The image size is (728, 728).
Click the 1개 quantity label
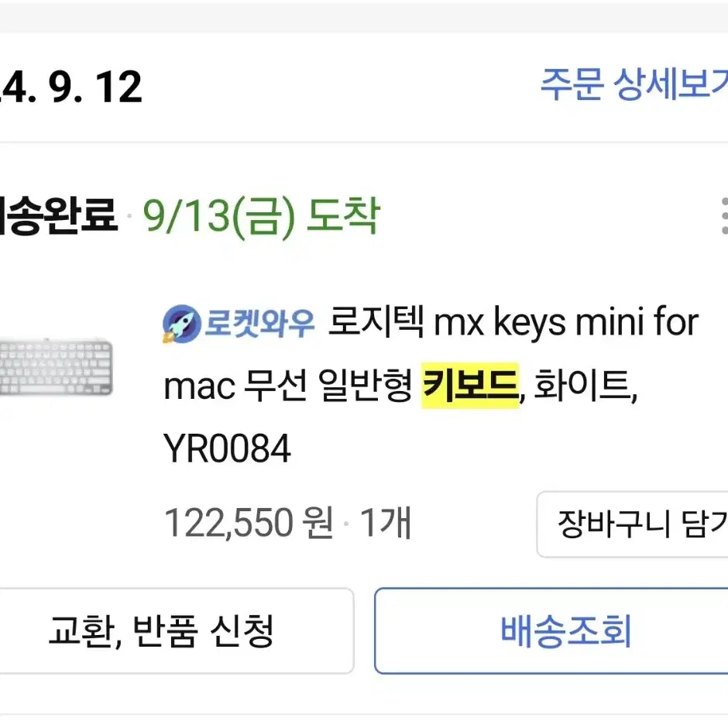coord(386,524)
